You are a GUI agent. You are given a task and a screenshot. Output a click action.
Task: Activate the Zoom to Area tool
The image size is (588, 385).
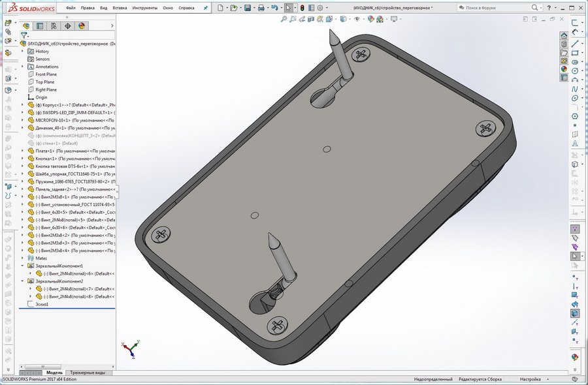tap(292, 18)
